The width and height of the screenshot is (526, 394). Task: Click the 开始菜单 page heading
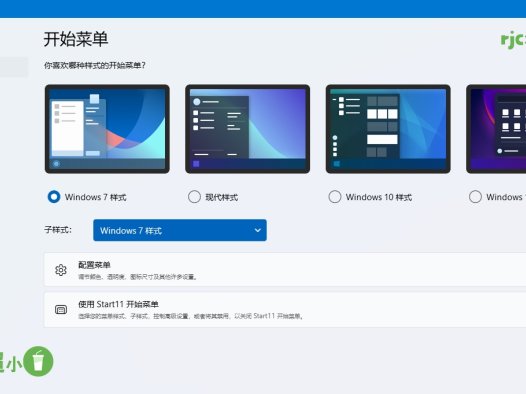coord(76,39)
